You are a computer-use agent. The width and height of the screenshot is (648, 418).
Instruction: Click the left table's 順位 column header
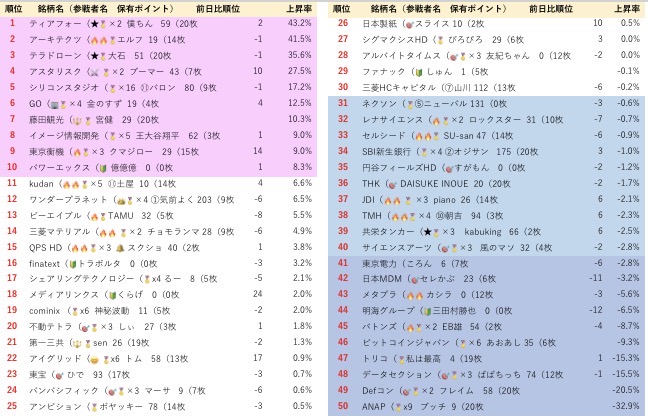tap(13, 9)
